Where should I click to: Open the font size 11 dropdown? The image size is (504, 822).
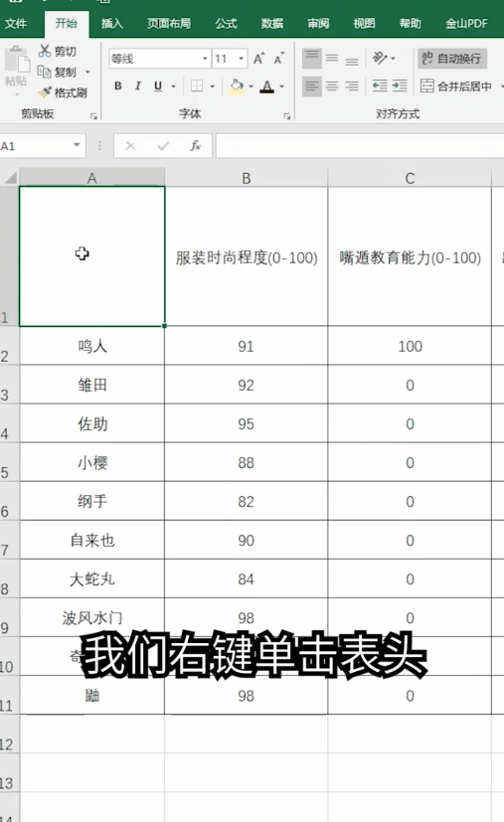(242, 59)
